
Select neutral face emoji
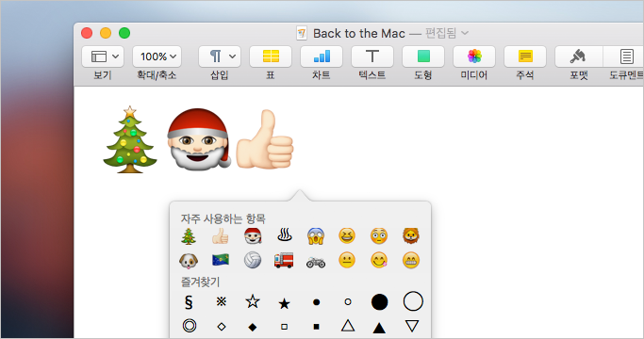[x=347, y=260]
